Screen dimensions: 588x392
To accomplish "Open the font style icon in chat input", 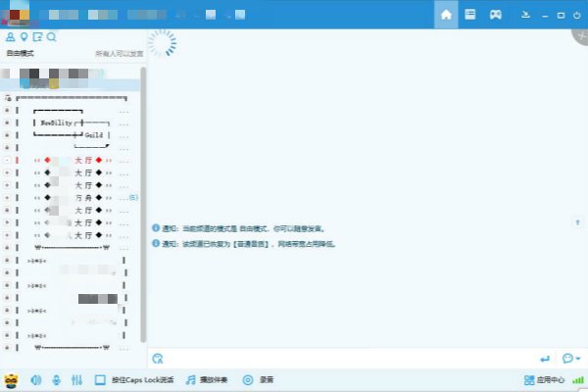I will click(158, 359).
